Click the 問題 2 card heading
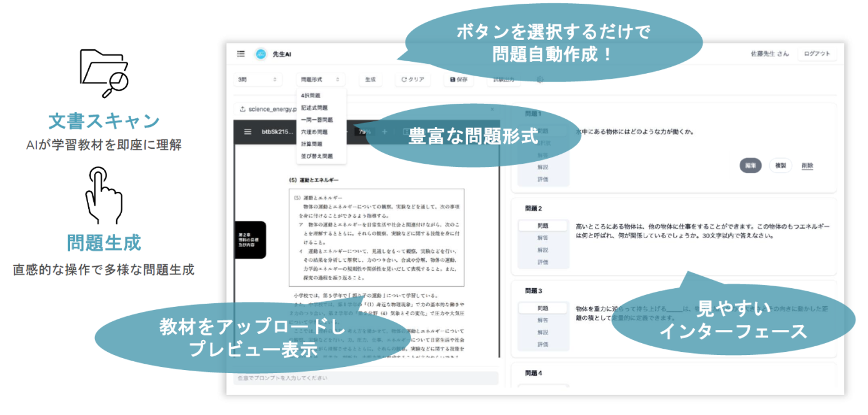The image size is (868, 415). [x=533, y=208]
